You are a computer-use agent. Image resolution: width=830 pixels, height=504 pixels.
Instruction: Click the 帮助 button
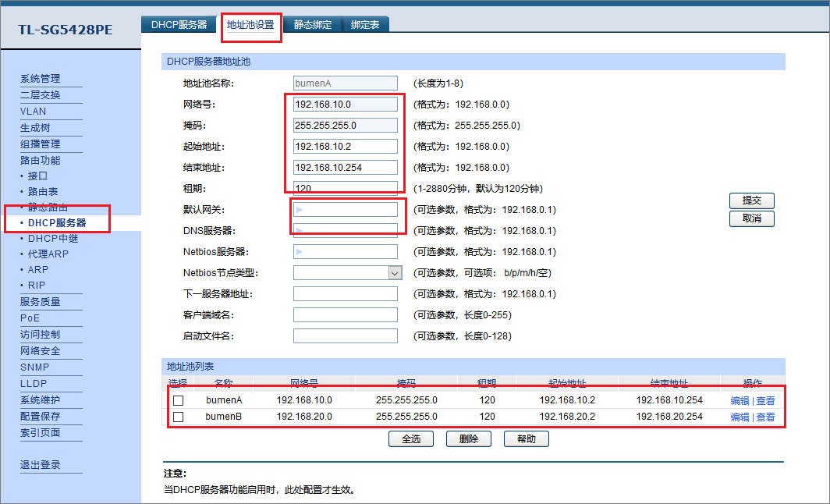point(526,439)
